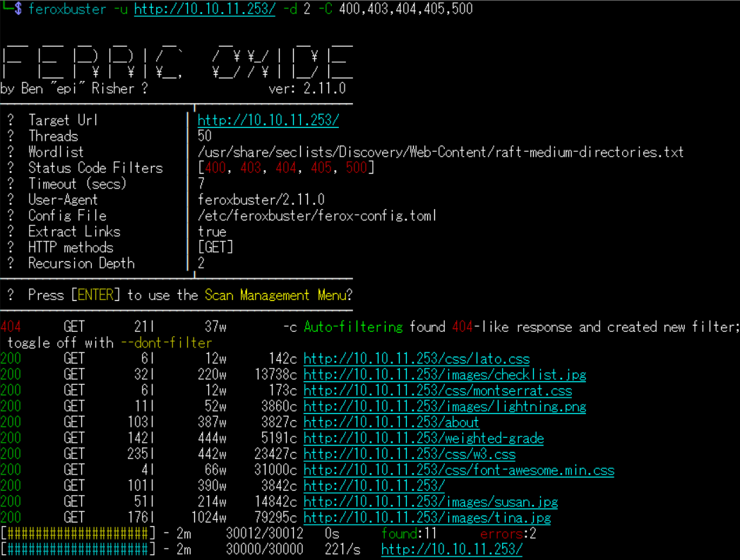Click the raft-medium-directories.txt wordlist path
This screenshot has width=740, height=560.
(x=441, y=152)
